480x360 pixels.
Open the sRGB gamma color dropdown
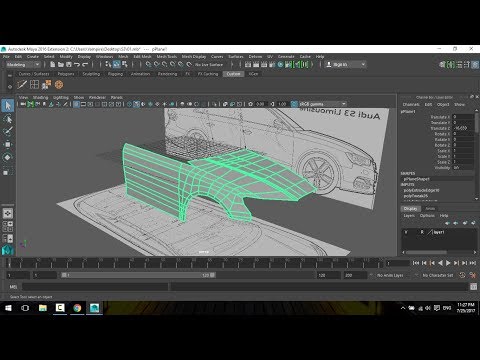coord(322,104)
